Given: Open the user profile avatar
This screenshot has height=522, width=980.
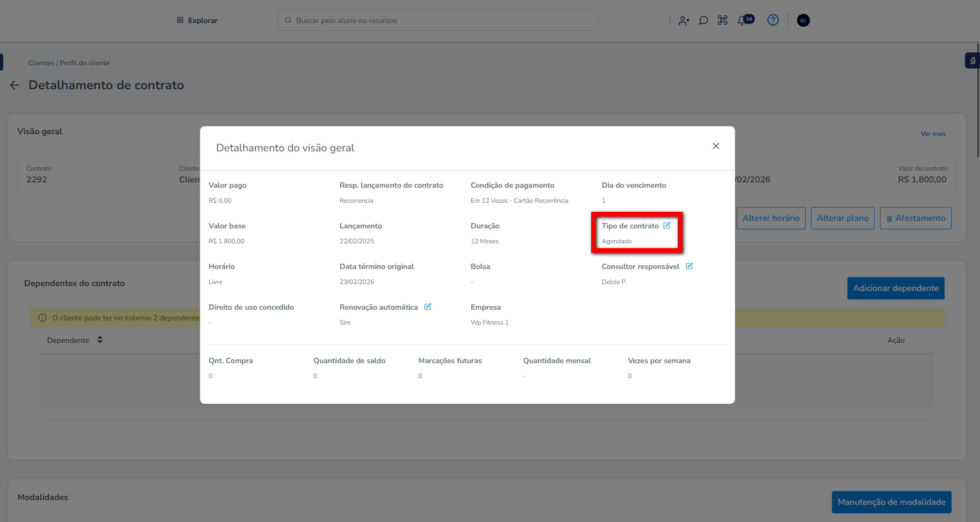Looking at the screenshot, I should click(x=803, y=20).
